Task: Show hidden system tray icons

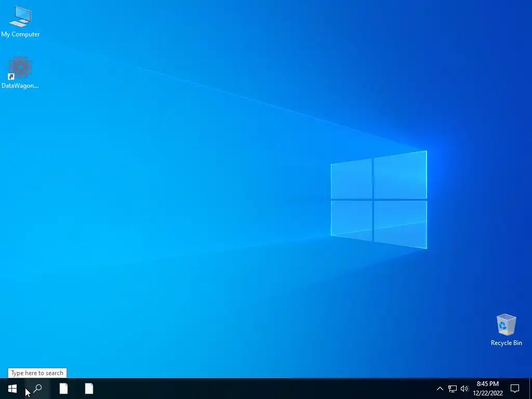Action: point(440,389)
